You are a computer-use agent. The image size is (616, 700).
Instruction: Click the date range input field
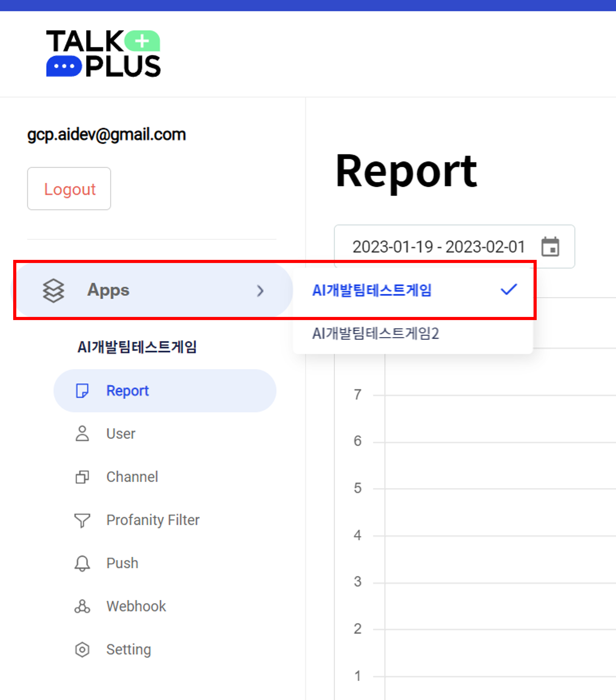[454, 246]
